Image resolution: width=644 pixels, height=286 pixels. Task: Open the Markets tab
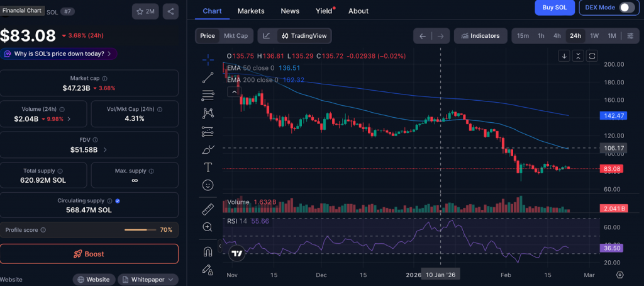coord(251,11)
